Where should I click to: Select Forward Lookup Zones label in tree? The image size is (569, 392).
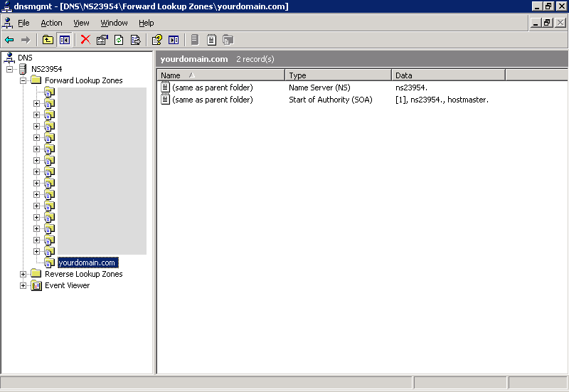pyautogui.click(x=83, y=80)
